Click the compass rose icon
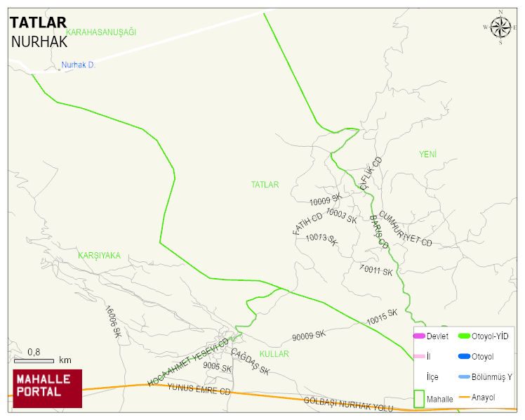The image size is (525, 420). point(500,28)
